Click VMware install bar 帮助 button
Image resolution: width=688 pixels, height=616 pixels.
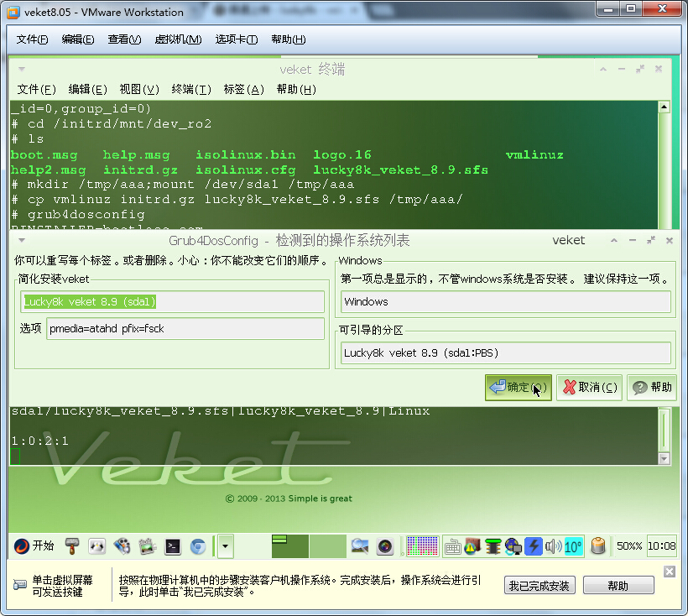618,586
